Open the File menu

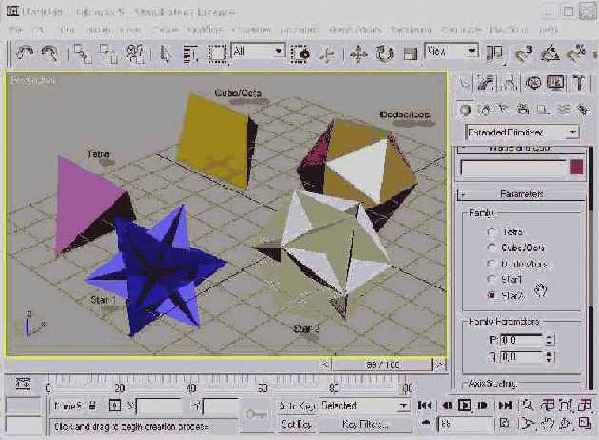click(16, 29)
